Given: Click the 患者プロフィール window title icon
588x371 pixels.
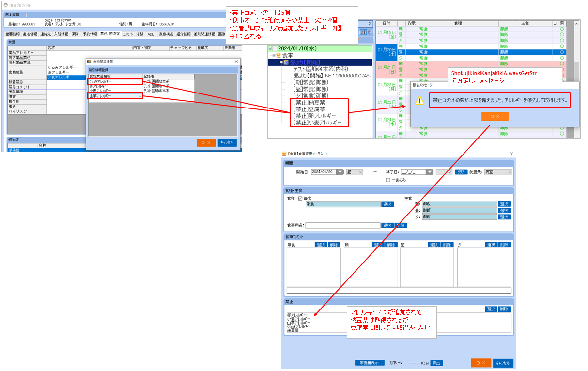Looking at the screenshot, I should [6, 5].
